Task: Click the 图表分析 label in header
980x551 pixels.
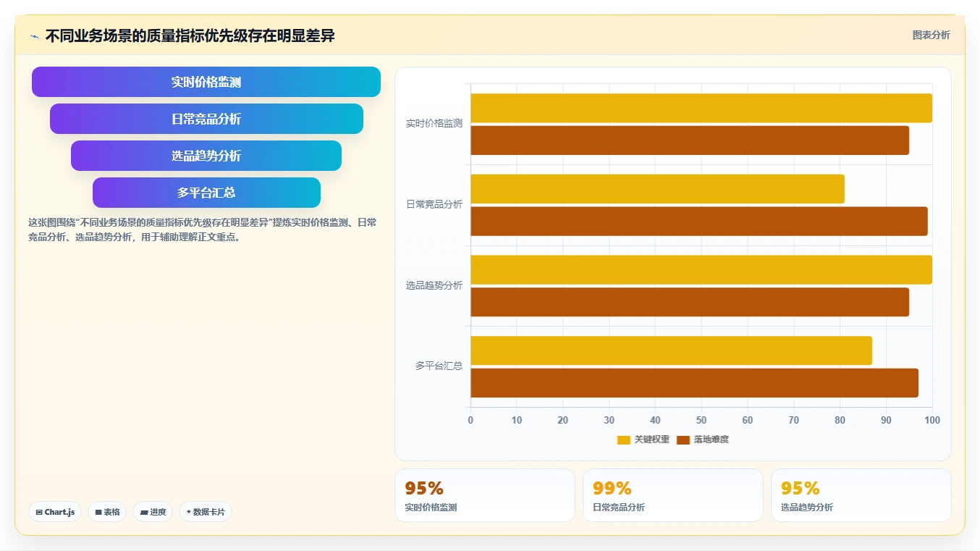Action: (931, 35)
